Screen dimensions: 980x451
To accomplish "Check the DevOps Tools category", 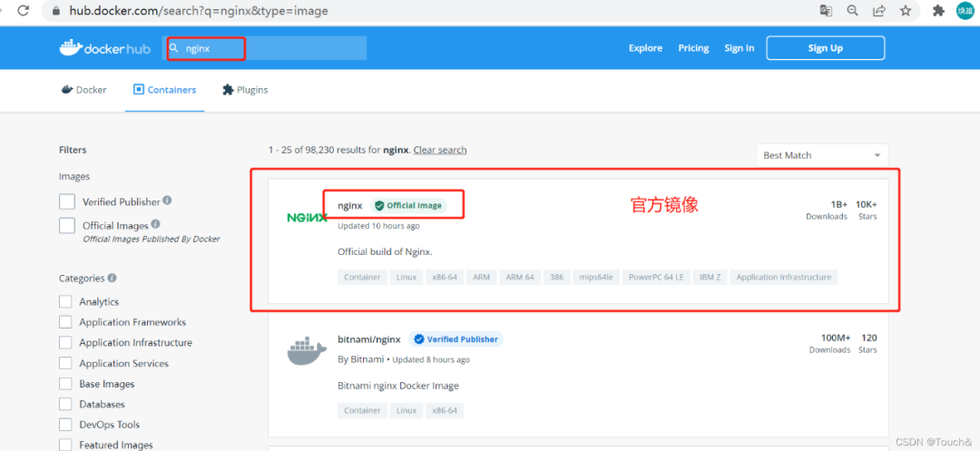I will [x=65, y=425].
